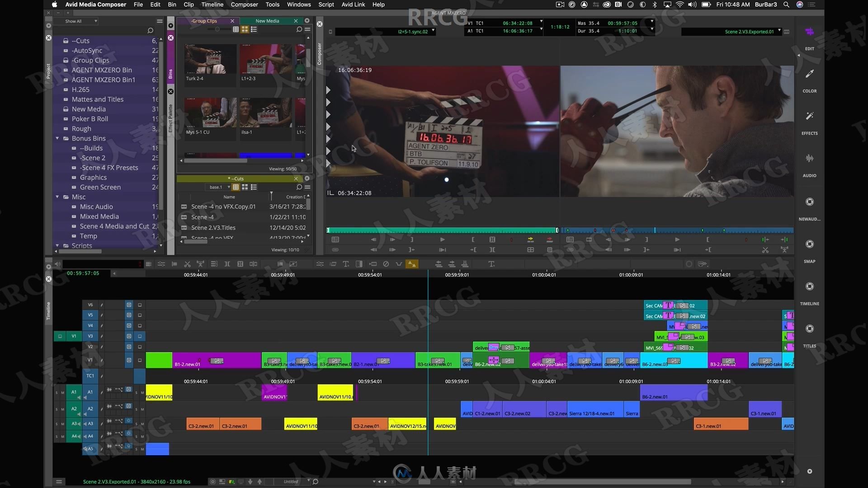Collapse the Misc folder
868x488 pixels.
tap(57, 197)
